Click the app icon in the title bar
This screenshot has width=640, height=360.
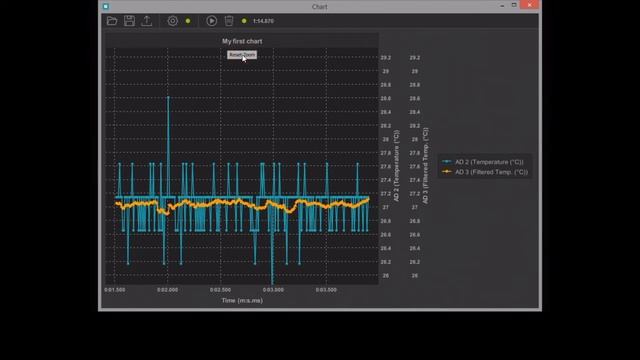(x=106, y=6)
